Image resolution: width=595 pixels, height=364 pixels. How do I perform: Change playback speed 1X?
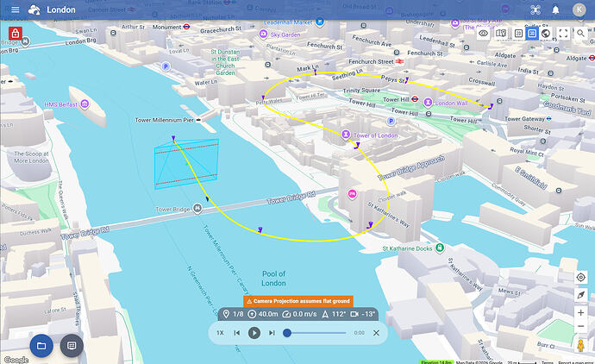[220, 333]
